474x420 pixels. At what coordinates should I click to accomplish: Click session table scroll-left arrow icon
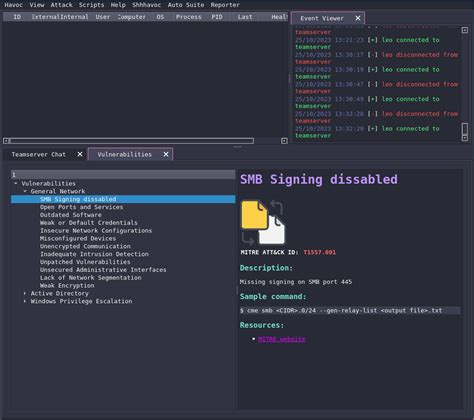pos(6,141)
